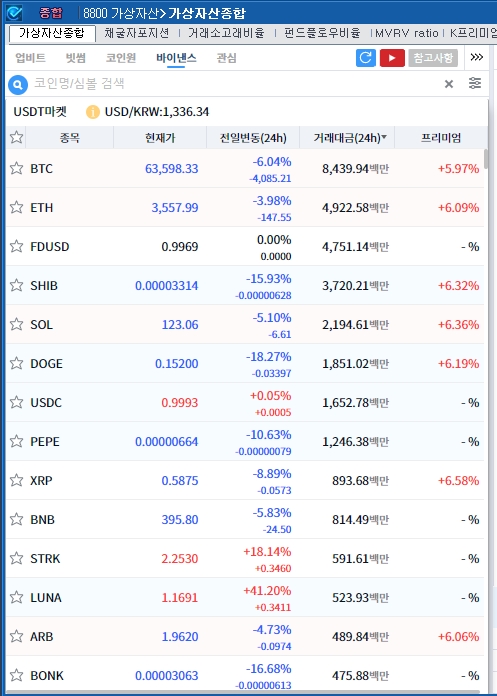Open the 관심 watchlist tab

click(226, 58)
